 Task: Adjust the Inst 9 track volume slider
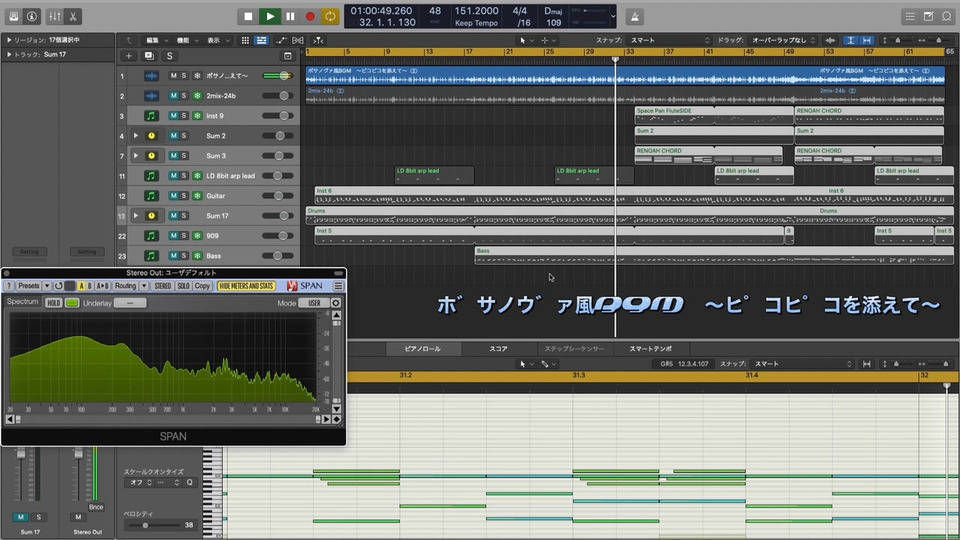coord(278,116)
